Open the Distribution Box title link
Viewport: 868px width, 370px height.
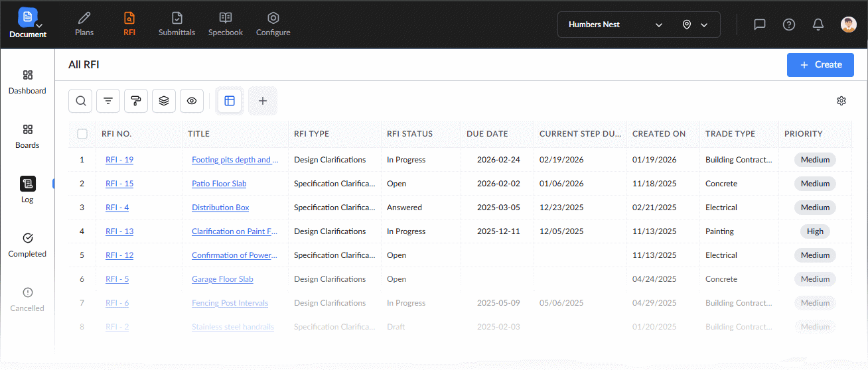(220, 208)
